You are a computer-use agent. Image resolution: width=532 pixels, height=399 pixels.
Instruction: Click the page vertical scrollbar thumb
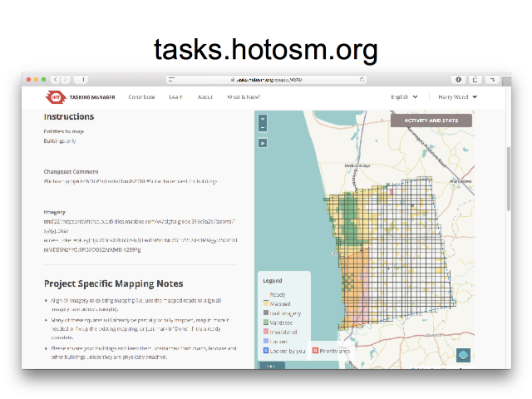coord(508,180)
